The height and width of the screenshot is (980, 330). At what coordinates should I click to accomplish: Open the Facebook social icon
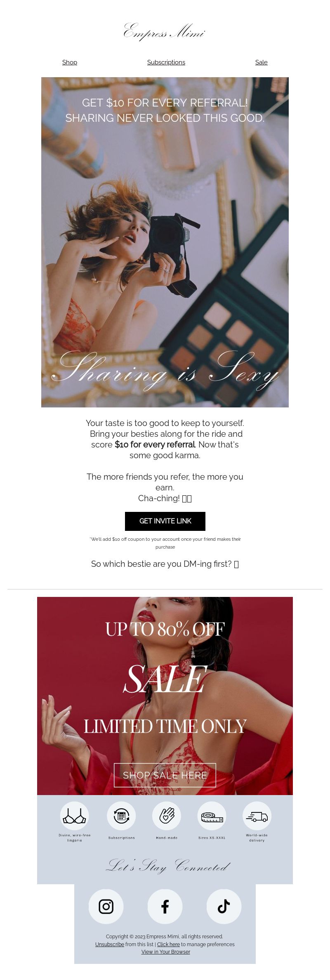[x=165, y=907]
